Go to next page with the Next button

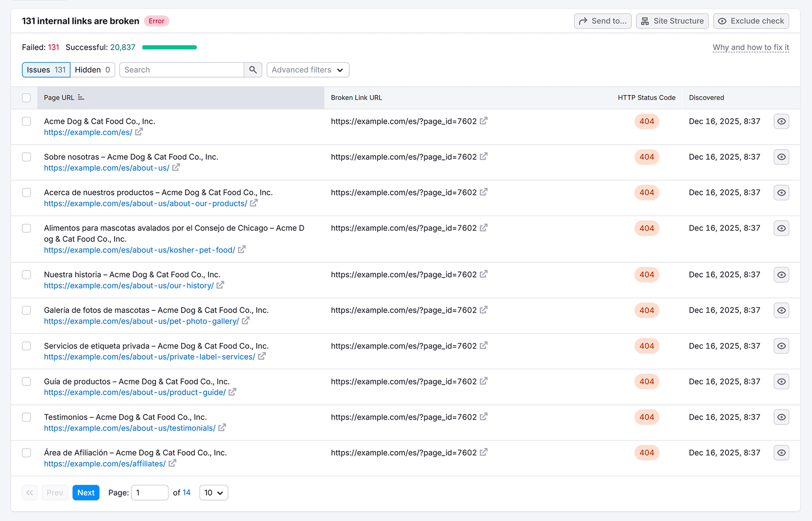coord(86,492)
